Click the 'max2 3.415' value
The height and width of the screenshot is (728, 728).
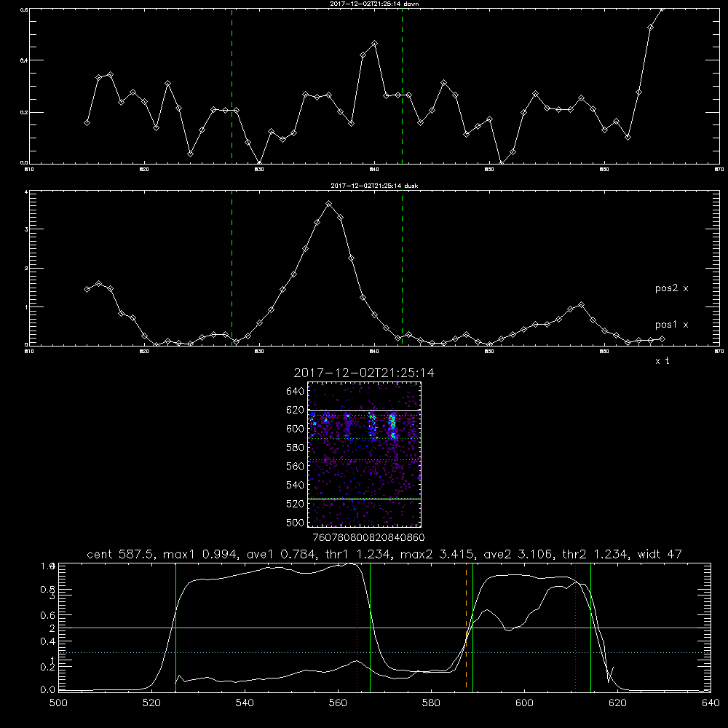click(x=437, y=554)
